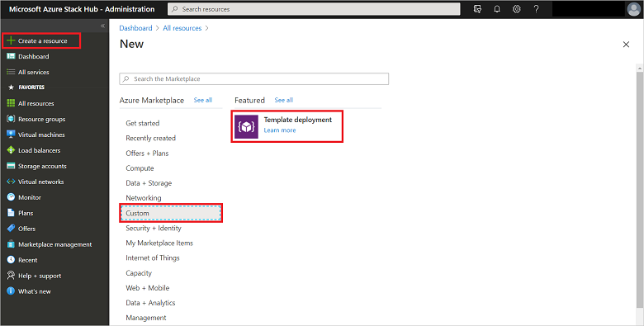
Task: Open the Template deployment purple icon
Action: click(x=246, y=126)
